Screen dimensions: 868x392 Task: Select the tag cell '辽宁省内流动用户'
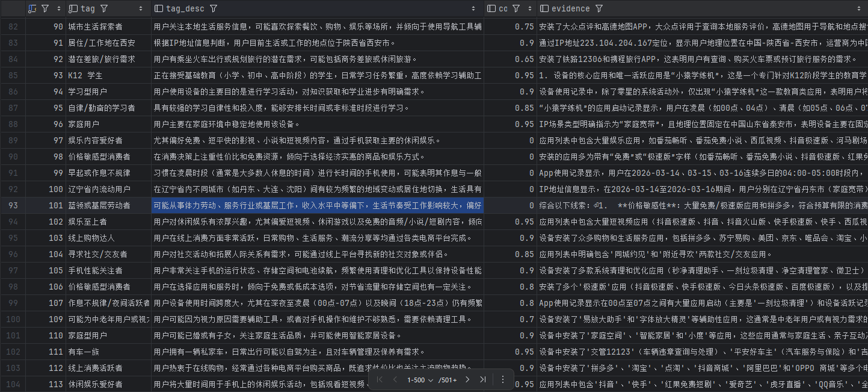tap(108, 189)
